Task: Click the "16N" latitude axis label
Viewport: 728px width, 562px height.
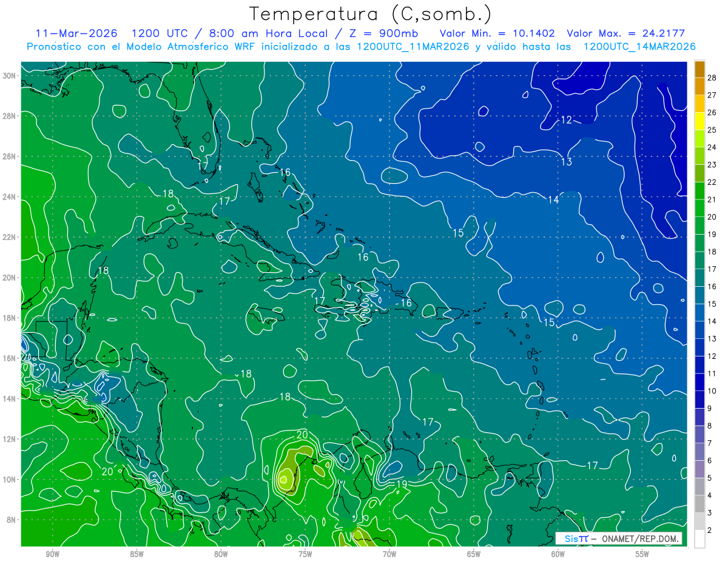Action: pos(10,358)
